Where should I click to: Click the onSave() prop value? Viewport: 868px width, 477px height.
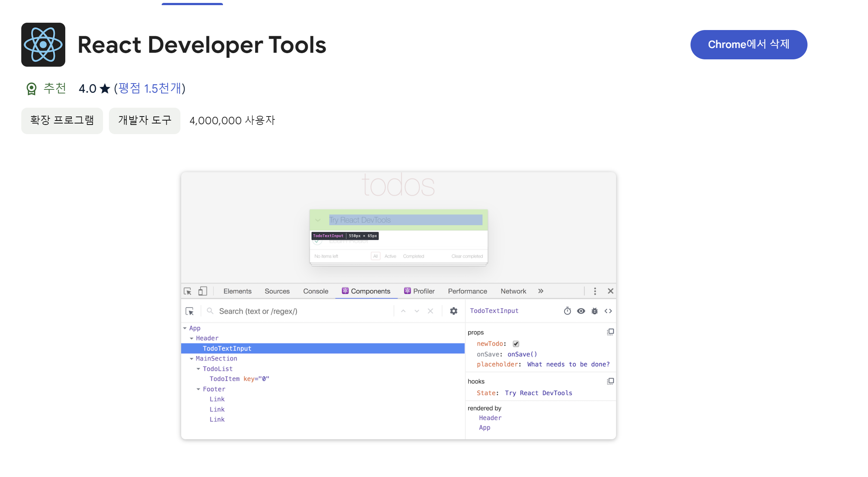pos(522,354)
